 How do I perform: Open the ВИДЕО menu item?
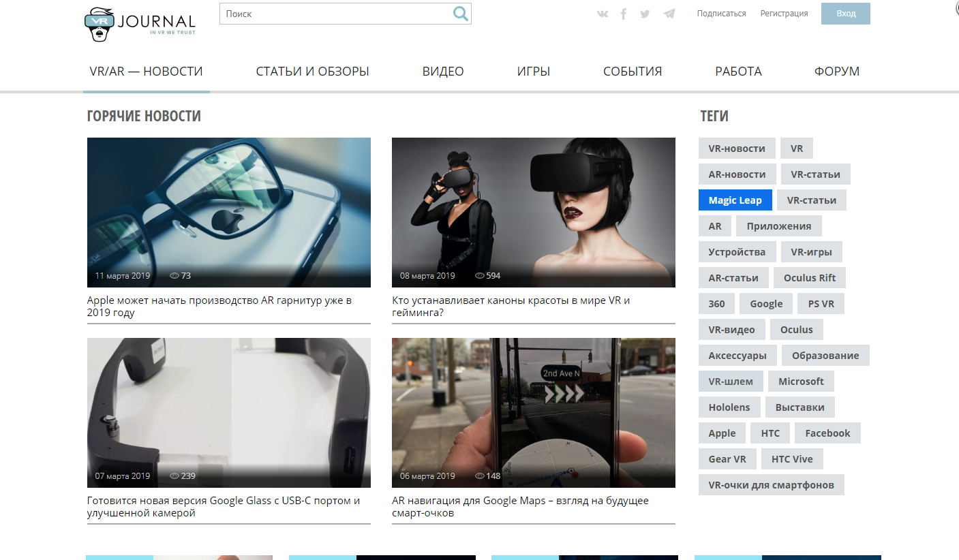(443, 72)
